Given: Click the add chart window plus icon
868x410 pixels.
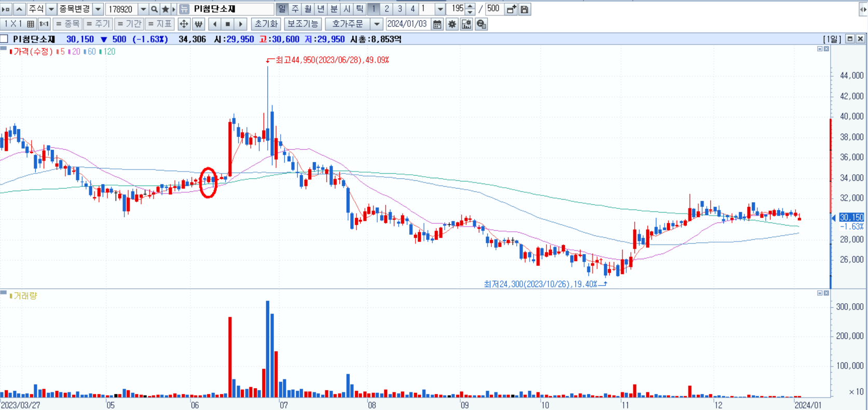Looking at the screenshot, I should point(511,9).
